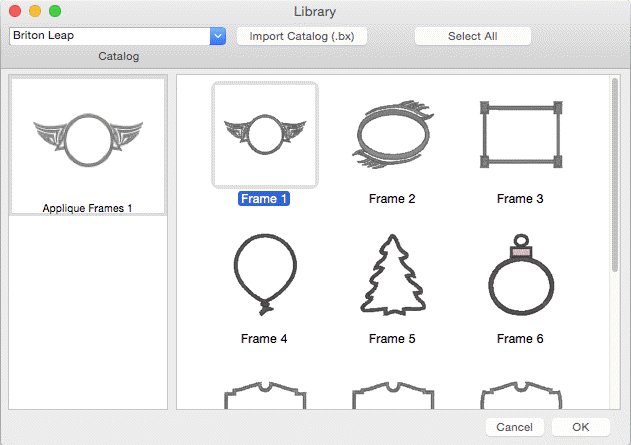The image size is (631, 445).
Task: Click Cancel to dismiss the Library
Action: 514,427
